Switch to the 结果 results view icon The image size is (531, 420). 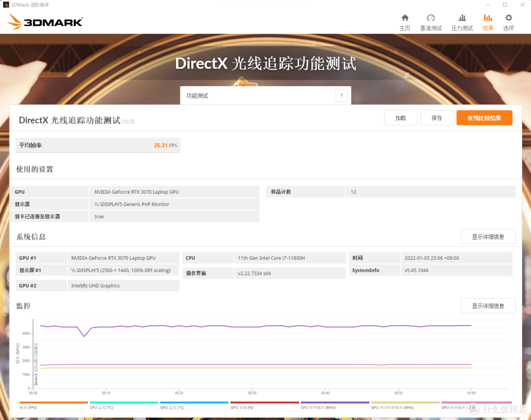click(x=488, y=21)
